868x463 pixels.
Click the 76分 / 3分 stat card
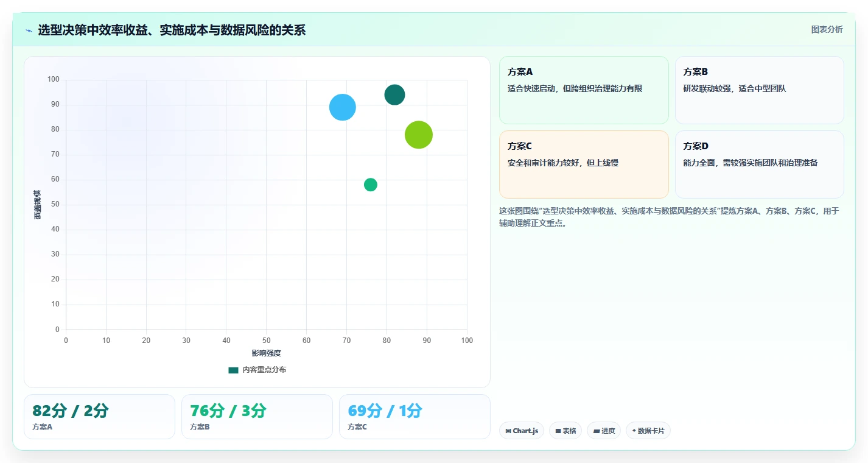tap(257, 417)
